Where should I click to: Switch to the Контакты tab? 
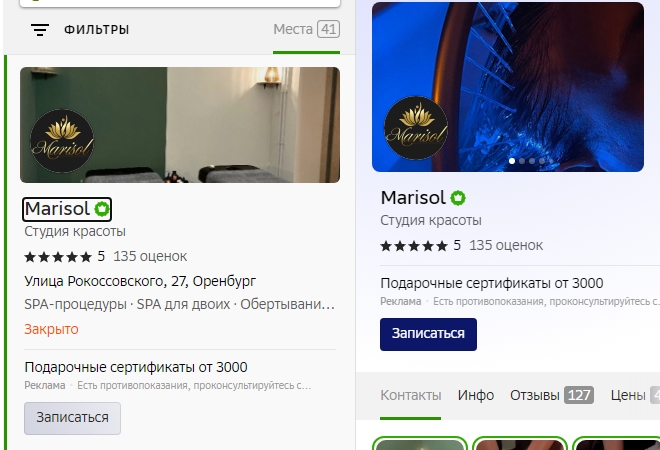411,395
